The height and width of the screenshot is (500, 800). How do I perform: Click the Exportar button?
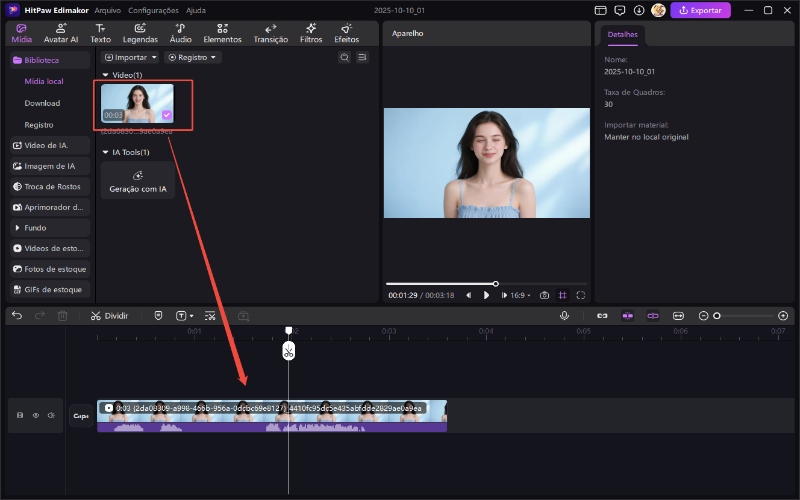pos(700,10)
